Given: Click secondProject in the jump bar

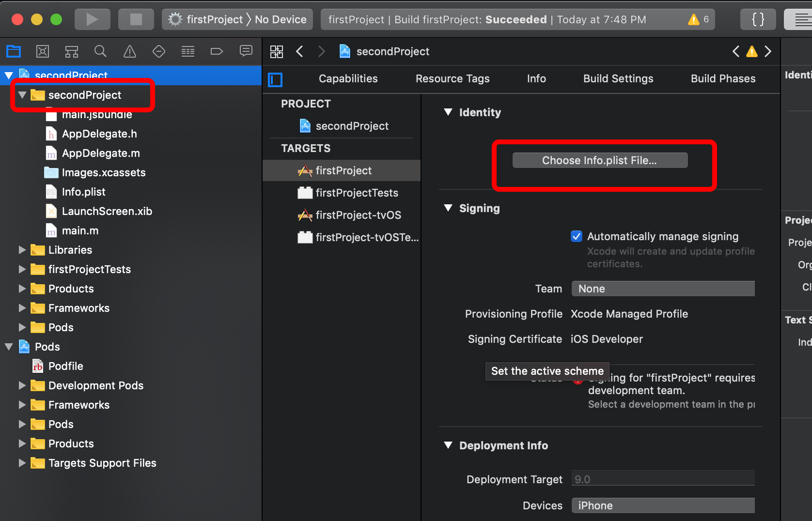Looking at the screenshot, I should [x=385, y=51].
